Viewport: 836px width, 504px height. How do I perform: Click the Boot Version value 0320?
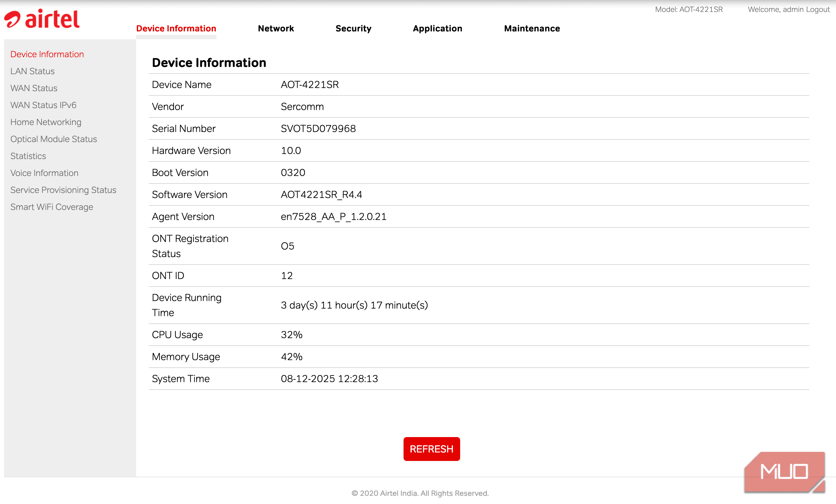(x=293, y=173)
